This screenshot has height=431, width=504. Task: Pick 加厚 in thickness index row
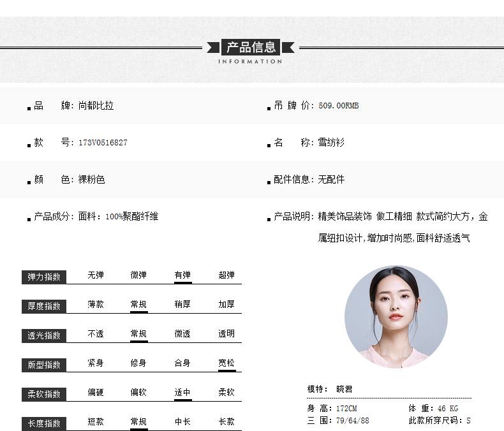(x=226, y=305)
